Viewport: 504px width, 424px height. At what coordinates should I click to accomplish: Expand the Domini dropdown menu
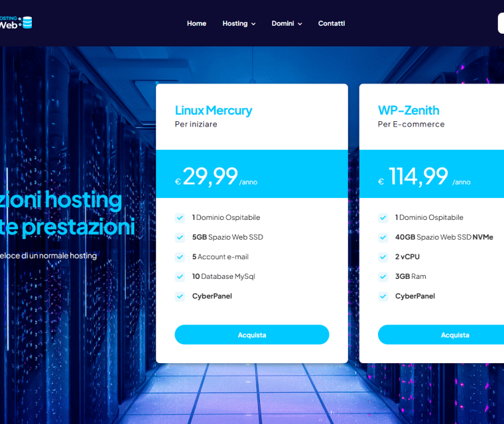coord(286,23)
